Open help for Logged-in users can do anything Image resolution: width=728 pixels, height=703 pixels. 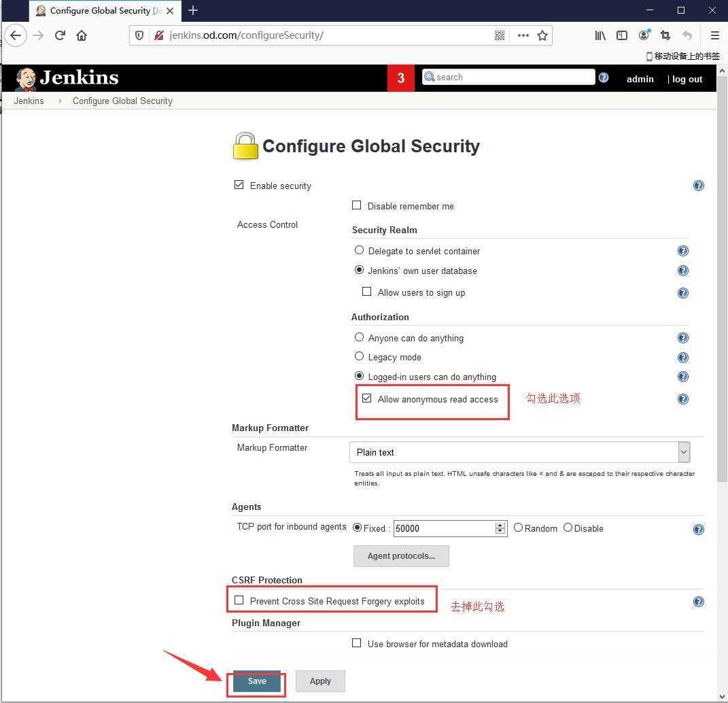pos(683,377)
